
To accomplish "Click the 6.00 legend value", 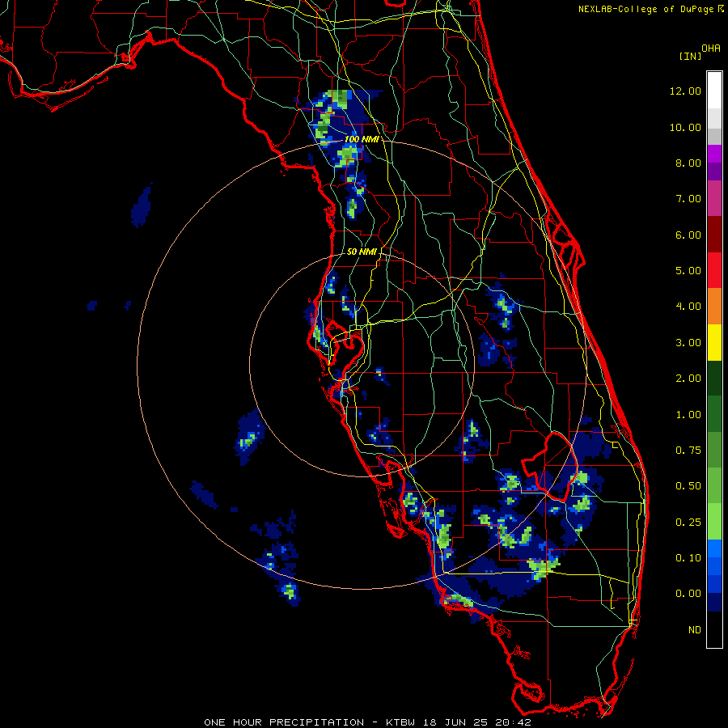I will [x=688, y=235].
